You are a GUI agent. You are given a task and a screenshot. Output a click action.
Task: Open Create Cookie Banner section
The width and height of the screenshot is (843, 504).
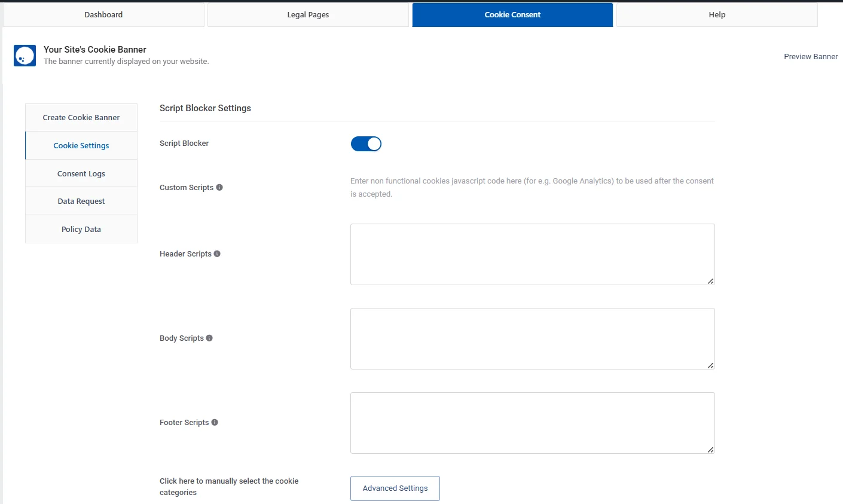pyautogui.click(x=81, y=117)
